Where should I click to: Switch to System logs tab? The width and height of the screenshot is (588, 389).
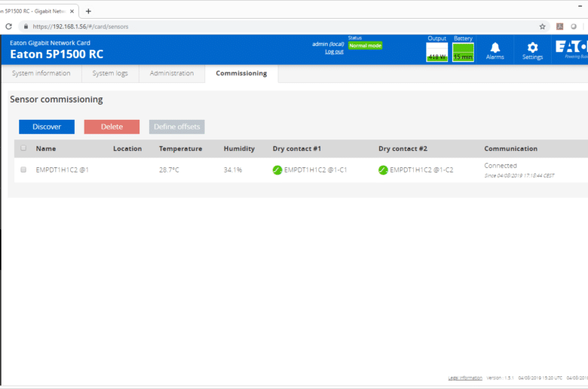tap(110, 73)
